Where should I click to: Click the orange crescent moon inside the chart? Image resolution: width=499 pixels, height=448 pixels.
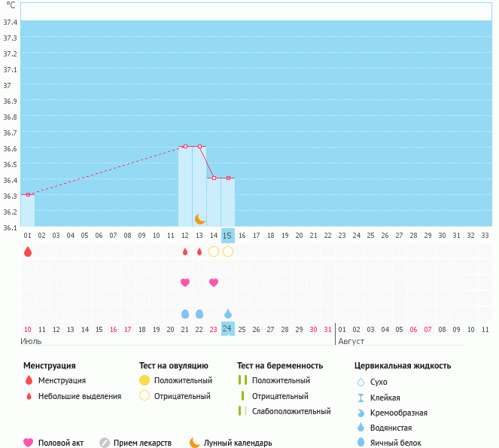(199, 218)
